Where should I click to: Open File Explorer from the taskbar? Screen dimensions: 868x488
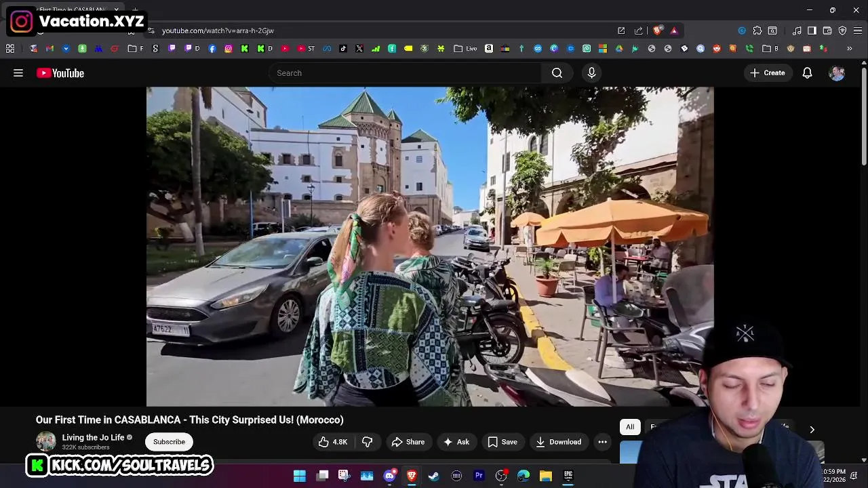546,476
